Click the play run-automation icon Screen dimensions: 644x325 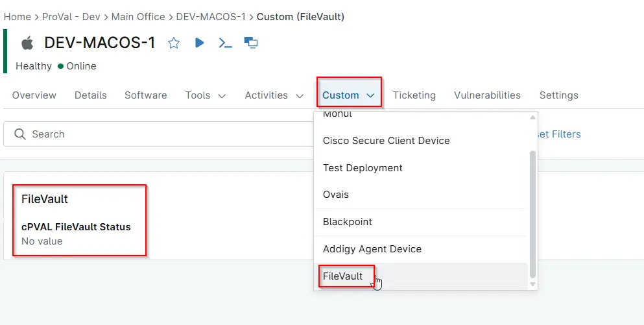pos(200,43)
